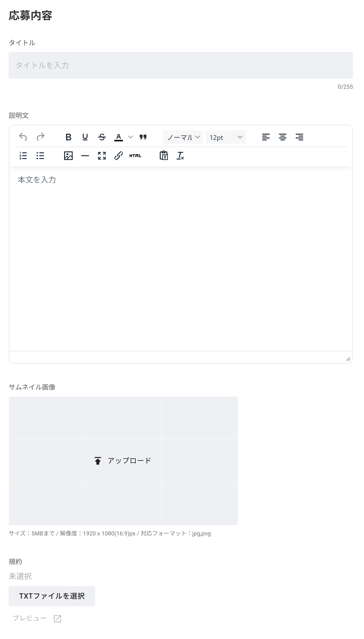Clear text formatting

(x=180, y=156)
